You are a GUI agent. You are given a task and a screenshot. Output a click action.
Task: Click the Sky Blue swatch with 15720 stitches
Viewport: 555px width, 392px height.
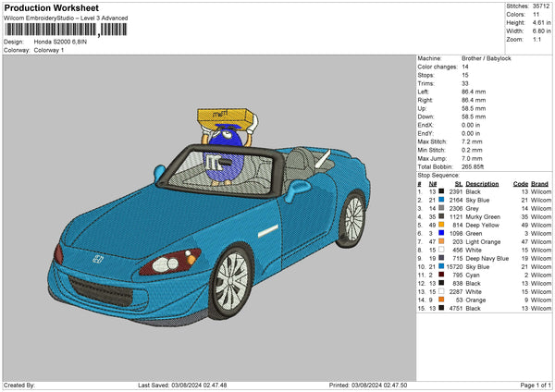[x=441, y=266]
